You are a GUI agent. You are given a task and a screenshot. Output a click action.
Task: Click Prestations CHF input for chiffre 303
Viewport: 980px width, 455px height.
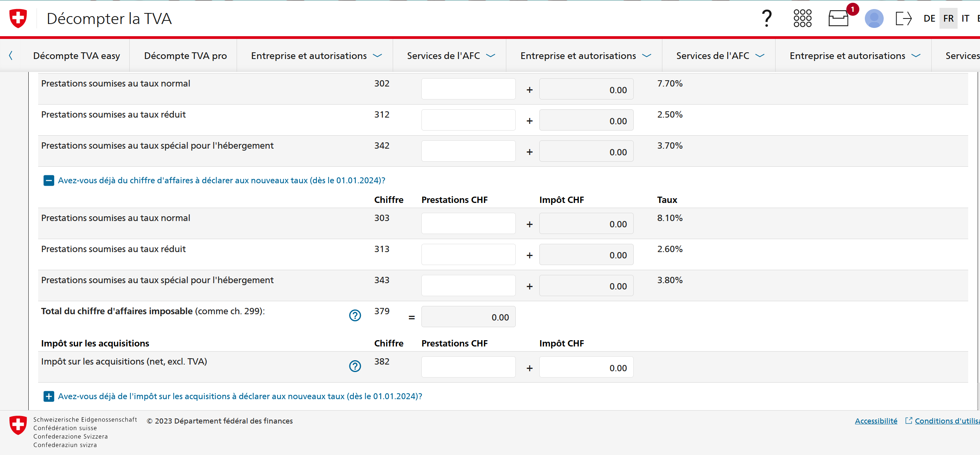click(468, 223)
